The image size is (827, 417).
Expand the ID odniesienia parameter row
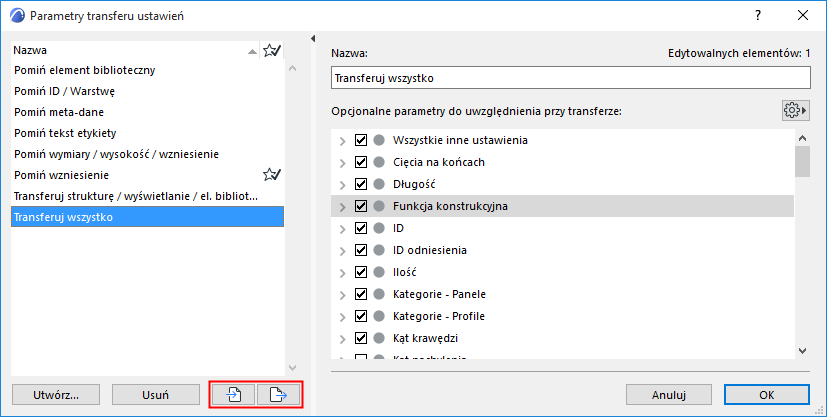tap(343, 250)
